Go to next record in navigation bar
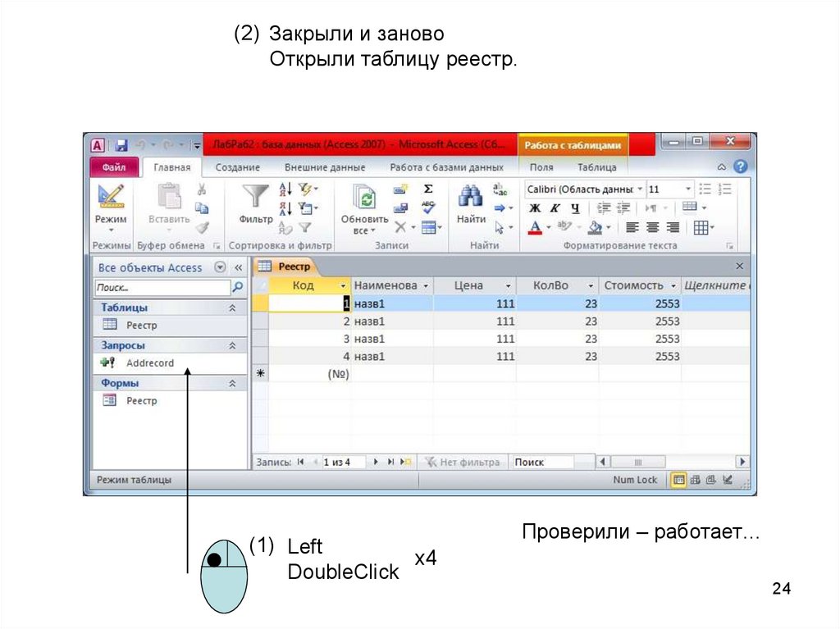The width and height of the screenshot is (840, 629). tap(376, 463)
